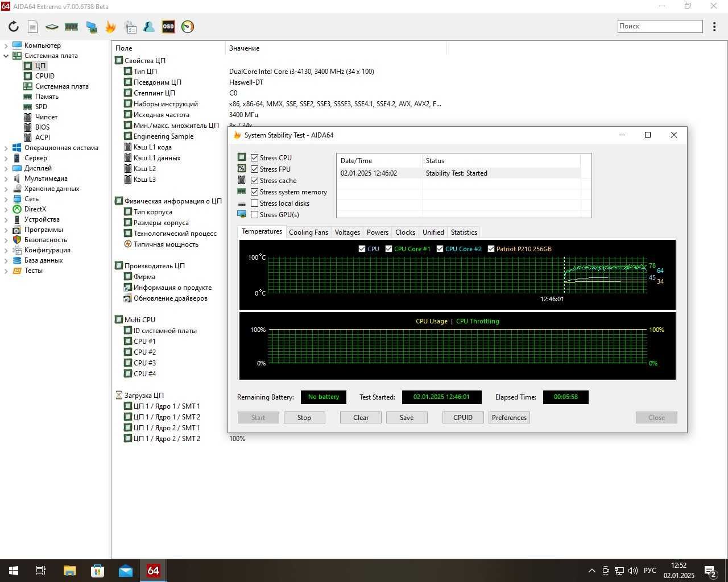The image size is (728, 582).
Task: Open CPUID from stability test window
Action: [463, 417]
